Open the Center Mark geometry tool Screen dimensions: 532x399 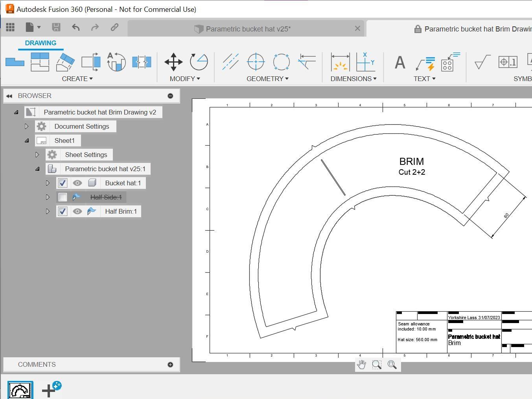point(256,62)
